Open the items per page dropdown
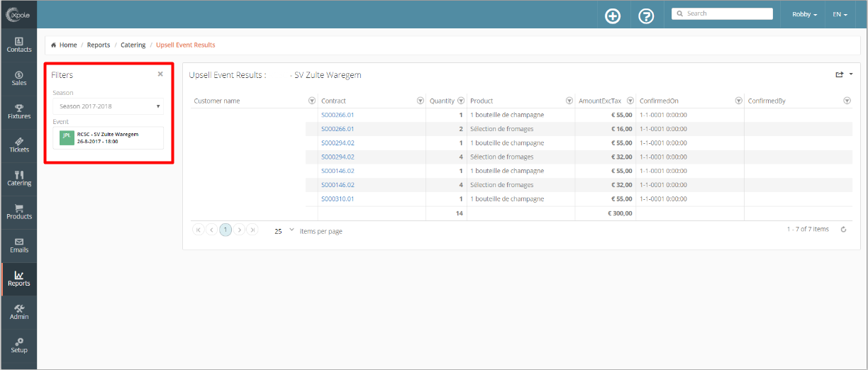 (284, 230)
